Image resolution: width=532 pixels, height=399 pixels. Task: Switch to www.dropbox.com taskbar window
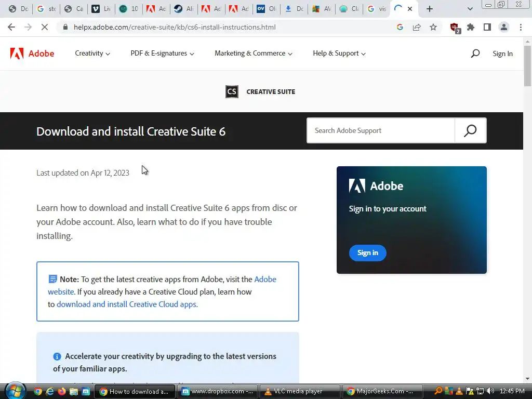[218, 392]
